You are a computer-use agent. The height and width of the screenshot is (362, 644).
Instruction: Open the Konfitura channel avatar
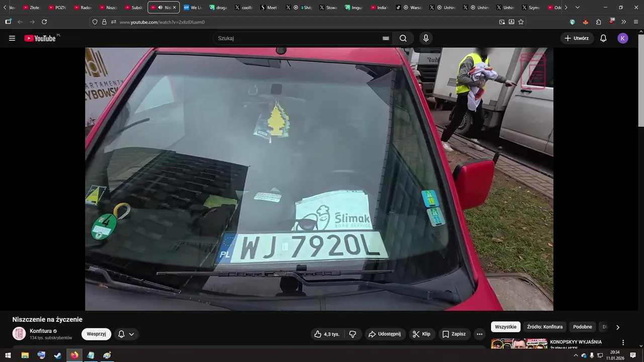coord(19,334)
